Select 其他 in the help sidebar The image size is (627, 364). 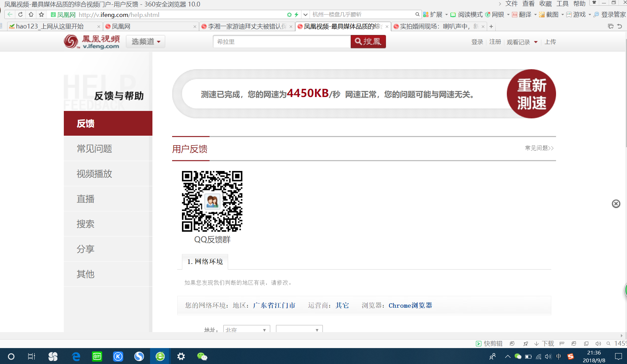(108, 274)
